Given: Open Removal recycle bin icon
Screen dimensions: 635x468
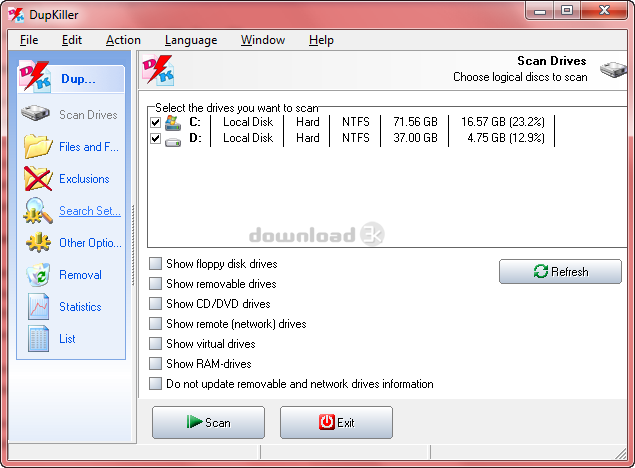Looking at the screenshot, I should 38,274.
